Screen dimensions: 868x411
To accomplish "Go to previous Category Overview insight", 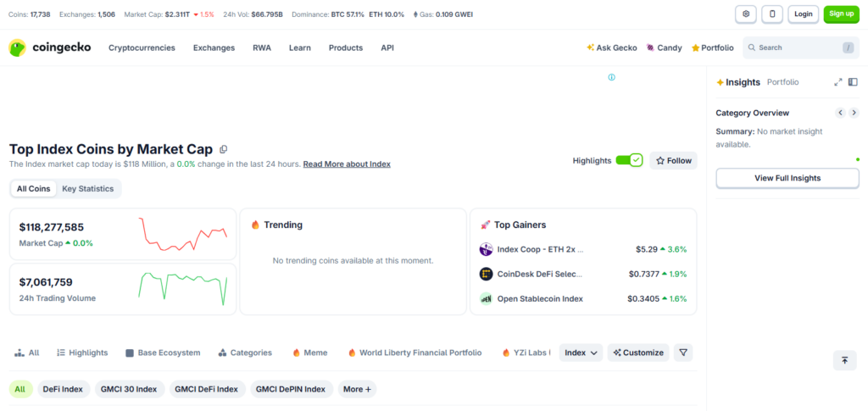I will [x=840, y=113].
